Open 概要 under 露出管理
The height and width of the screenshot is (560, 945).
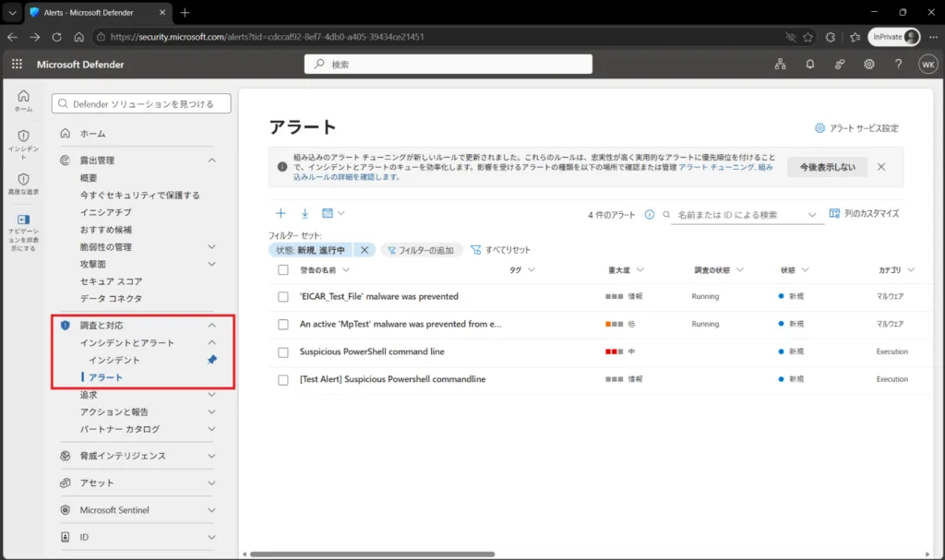(x=89, y=178)
